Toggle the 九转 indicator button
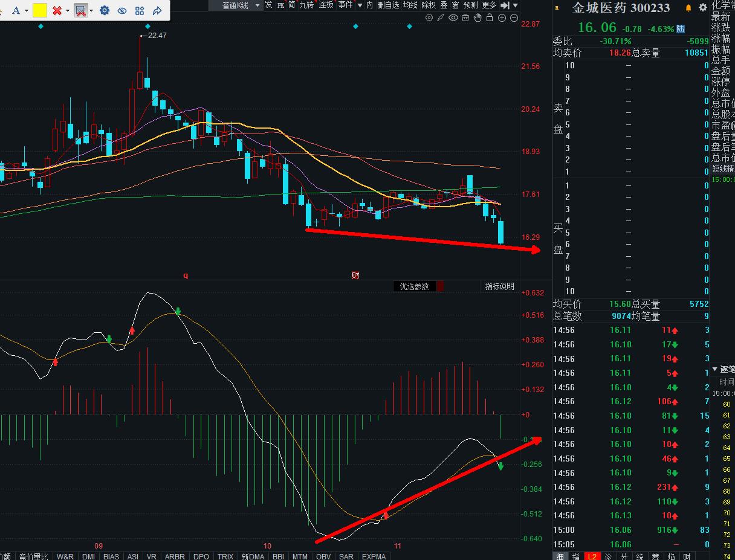This screenshot has height=560, width=735. pos(306,5)
